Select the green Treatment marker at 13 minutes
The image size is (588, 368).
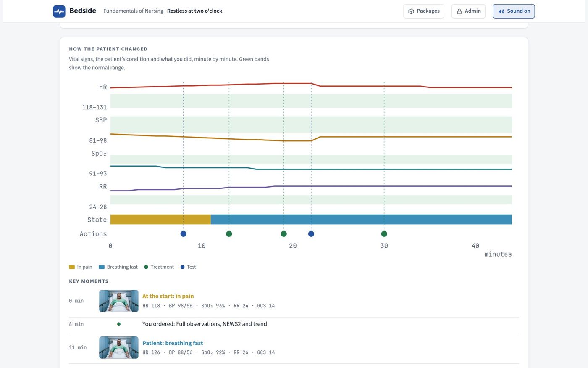(x=229, y=234)
